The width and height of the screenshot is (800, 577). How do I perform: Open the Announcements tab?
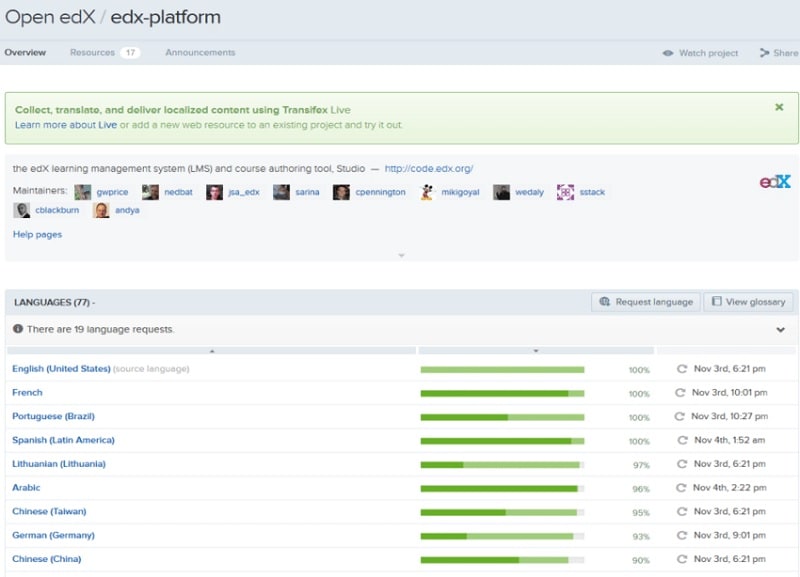[x=200, y=53]
